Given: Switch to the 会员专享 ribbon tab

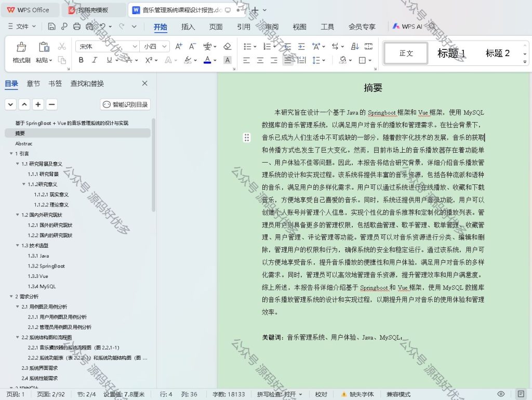Looking at the screenshot, I should click(362, 27).
